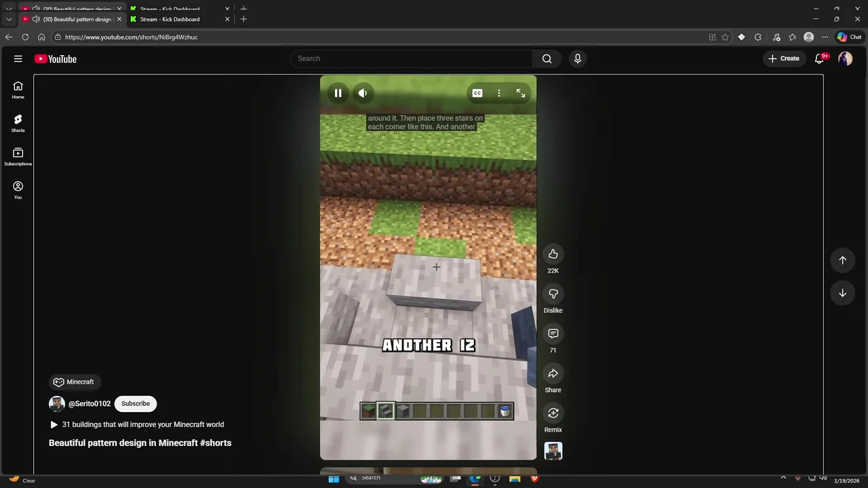Open the favorites list icon
The width and height of the screenshot is (868, 488).
pyautogui.click(x=793, y=37)
